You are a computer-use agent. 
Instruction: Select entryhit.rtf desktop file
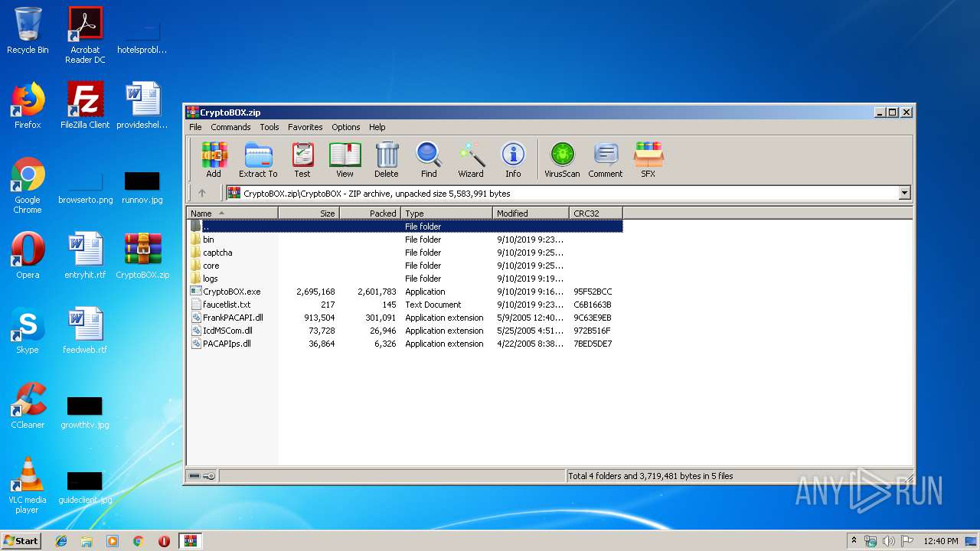pos(85,256)
